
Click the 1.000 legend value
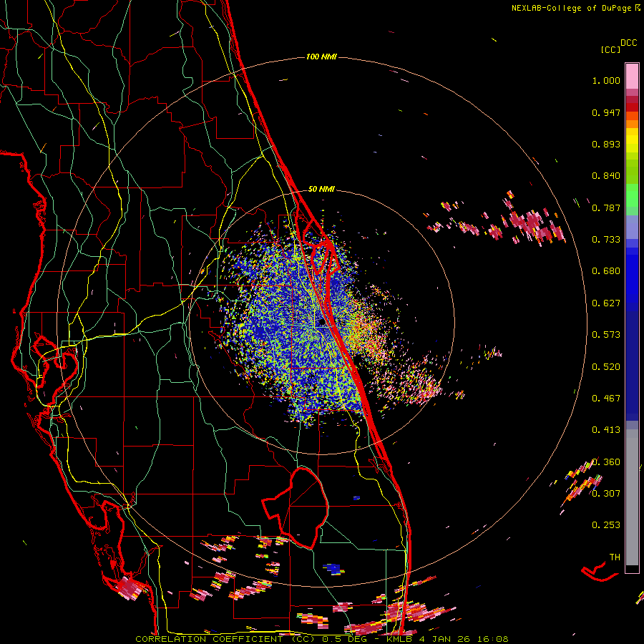(606, 80)
